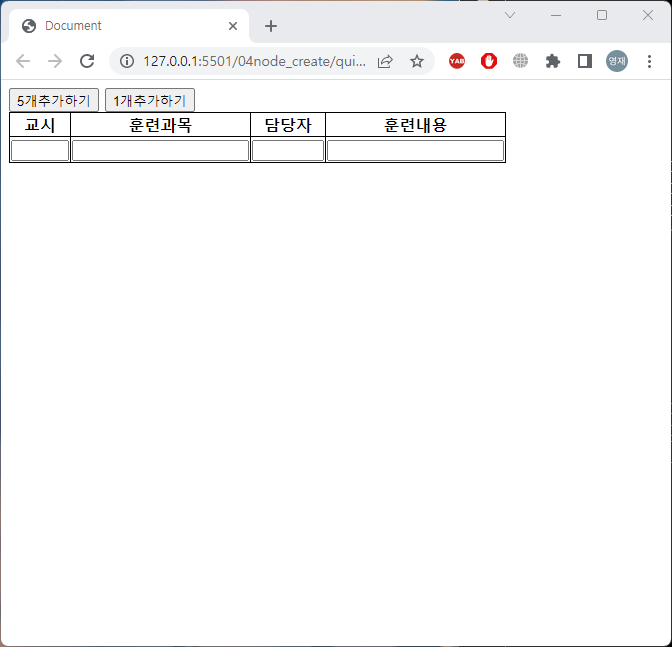This screenshot has height=647, width=672.
Task: Open the red stop-hand adblock extension
Action: (x=489, y=61)
